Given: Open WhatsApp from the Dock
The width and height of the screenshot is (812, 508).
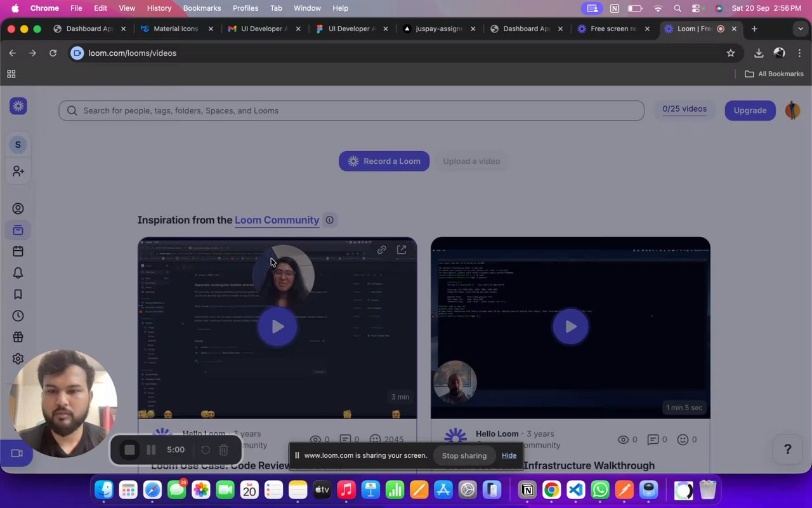Looking at the screenshot, I should point(599,490).
